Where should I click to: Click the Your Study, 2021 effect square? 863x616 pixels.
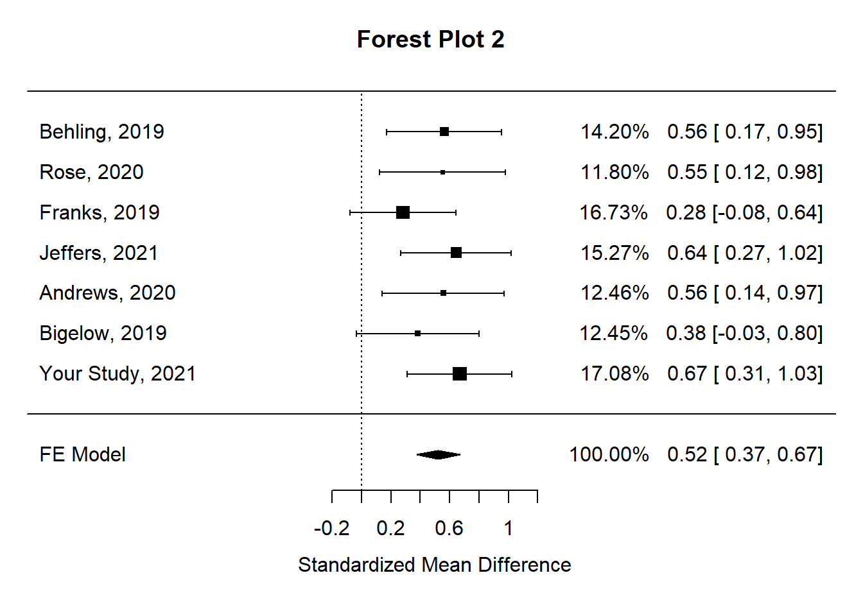point(460,374)
